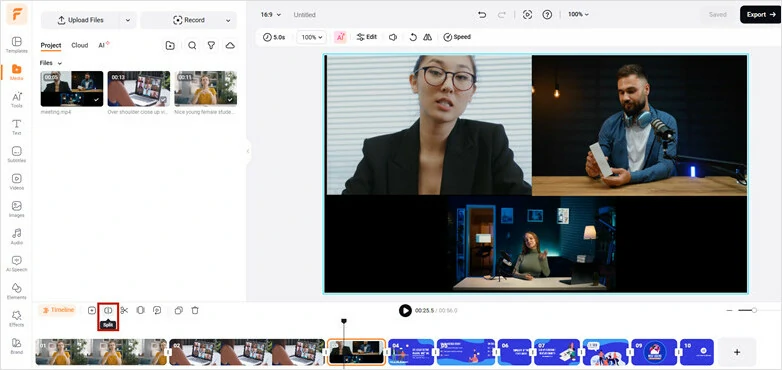Screen dimensions: 782x370
Task: Open the pink AI tools button
Action: tap(340, 37)
